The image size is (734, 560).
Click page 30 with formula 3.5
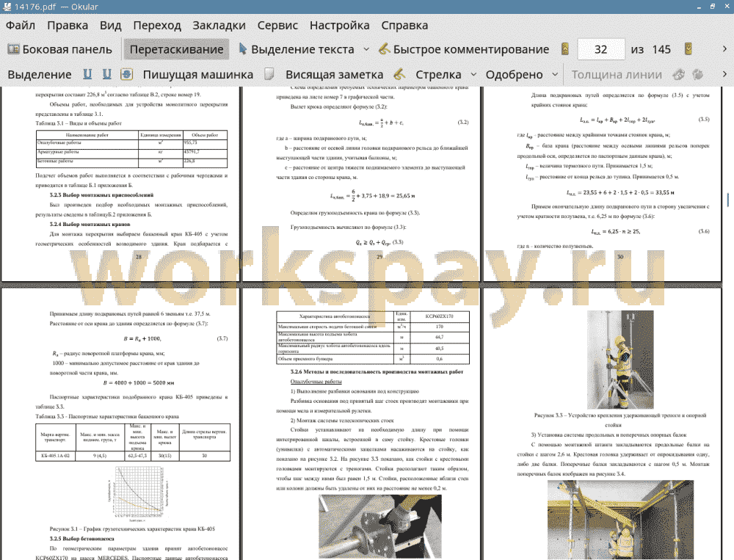point(603,184)
